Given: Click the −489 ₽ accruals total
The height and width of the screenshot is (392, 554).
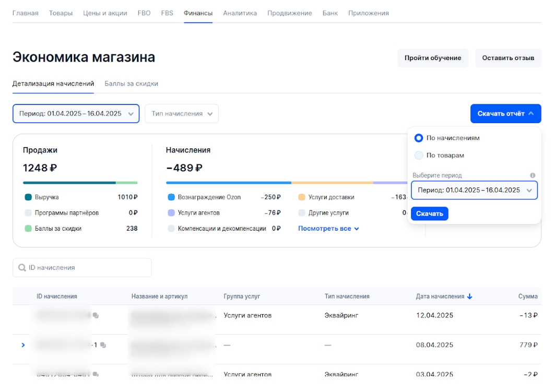Looking at the screenshot, I should [x=184, y=168].
